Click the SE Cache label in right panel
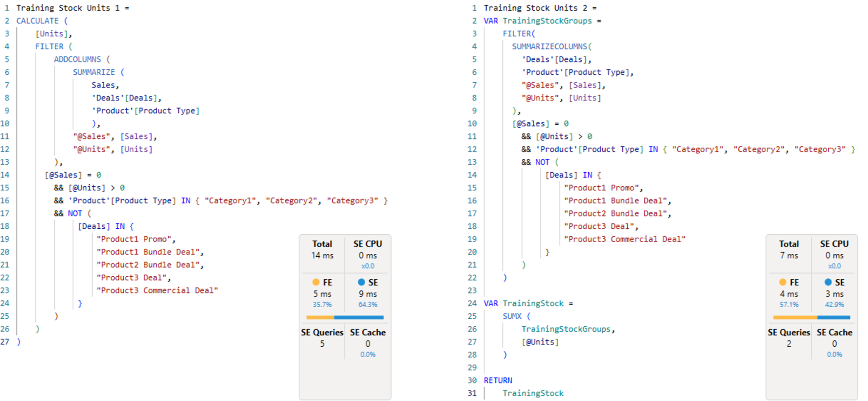The image size is (868, 401). [835, 332]
